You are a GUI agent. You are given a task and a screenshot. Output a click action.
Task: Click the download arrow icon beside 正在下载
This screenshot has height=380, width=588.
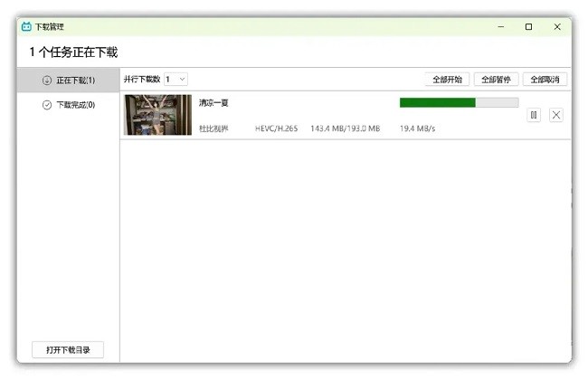tap(47, 81)
